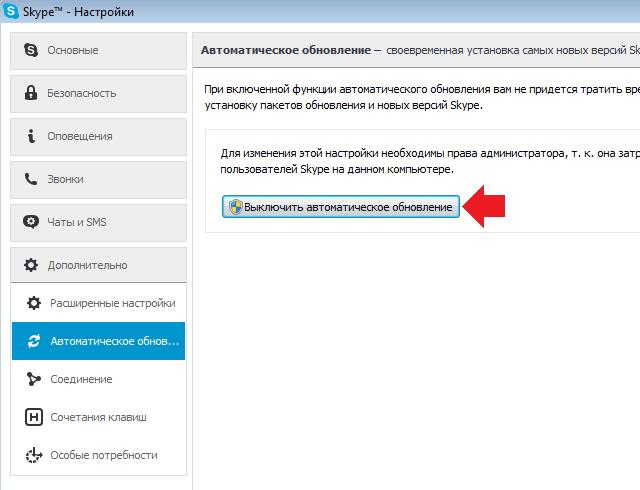Open the Основные settings section
The image size is (640, 490).
point(72,50)
